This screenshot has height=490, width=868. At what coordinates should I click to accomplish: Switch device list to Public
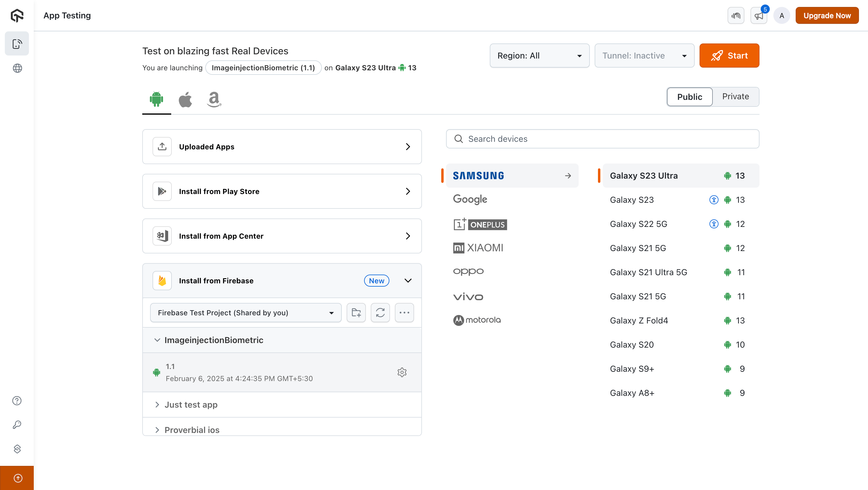coord(689,97)
